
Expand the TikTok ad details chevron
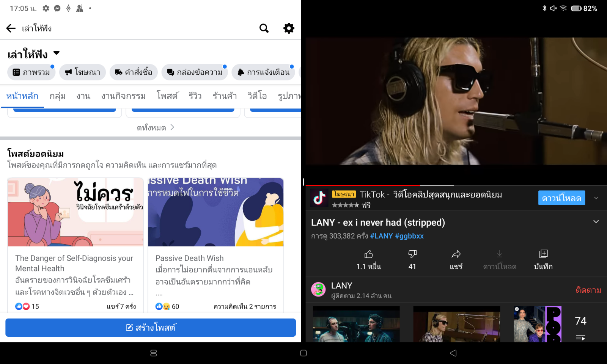point(596,198)
